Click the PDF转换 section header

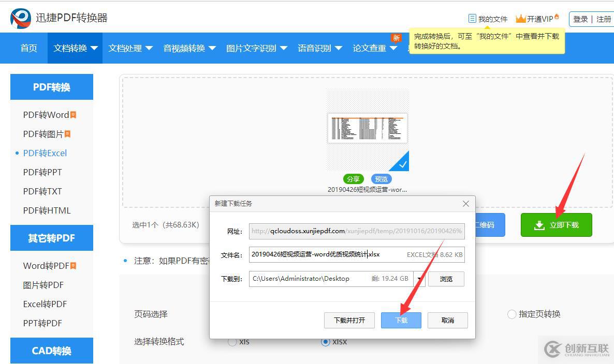(52, 87)
